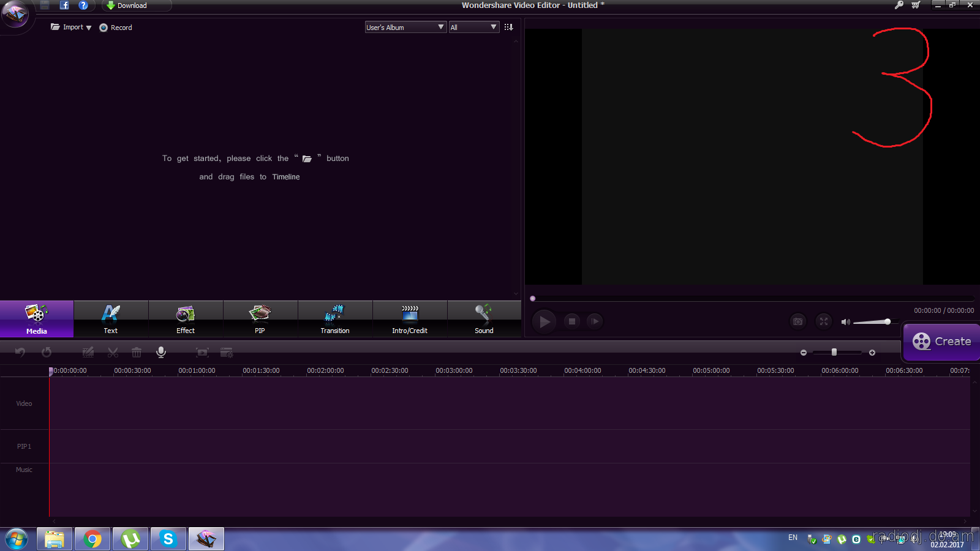Image resolution: width=980 pixels, height=551 pixels.
Task: Switch to the Intro/Credit tab
Action: pos(410,319)
